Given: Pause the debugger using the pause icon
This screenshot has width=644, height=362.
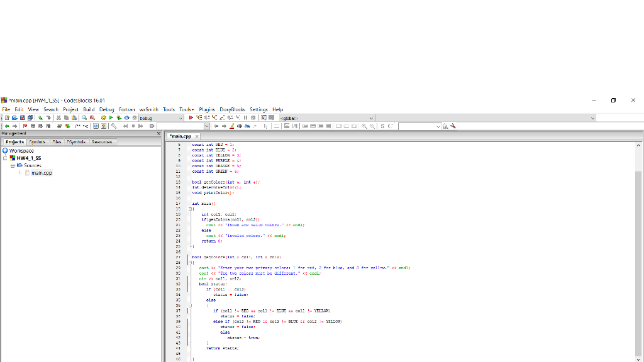Looking at the screenshot, I should [x=246, y=118].
